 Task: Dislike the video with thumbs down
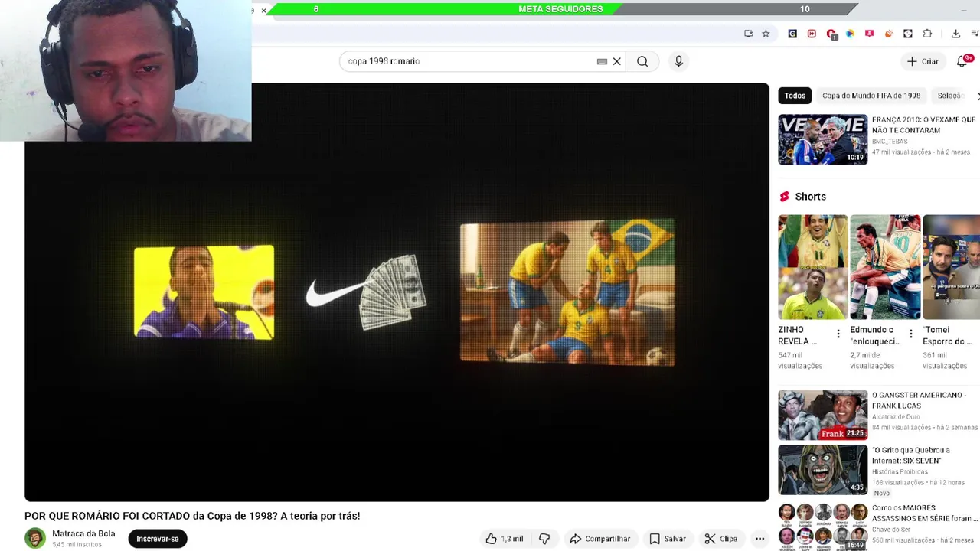[544, 539]
